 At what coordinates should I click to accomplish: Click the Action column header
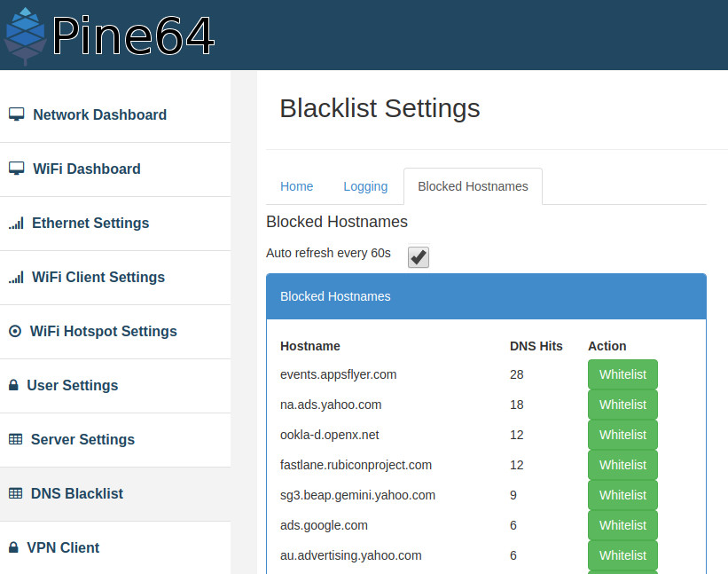tap(607, 346)
